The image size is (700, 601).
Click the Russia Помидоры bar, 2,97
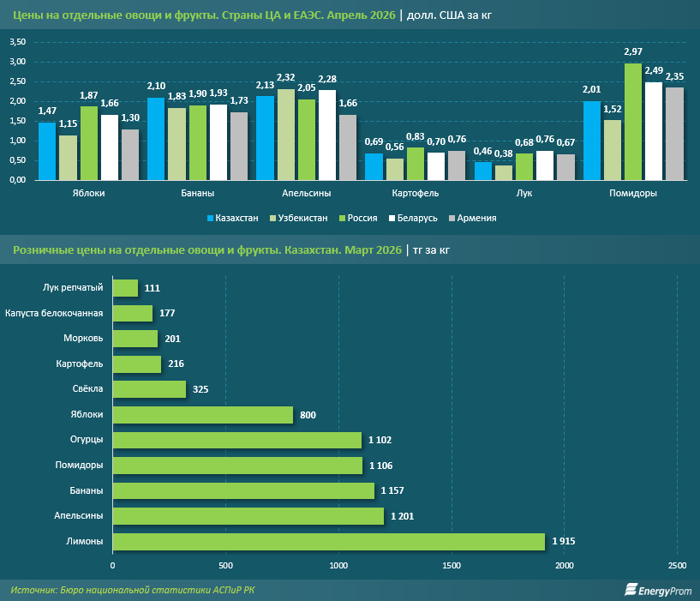(x=633, y=122)
